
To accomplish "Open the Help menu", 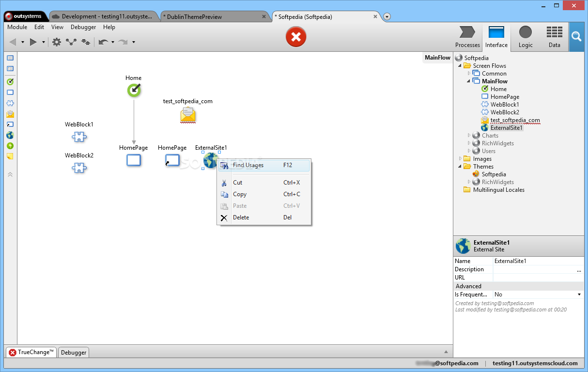I will [x=109, y=27].
